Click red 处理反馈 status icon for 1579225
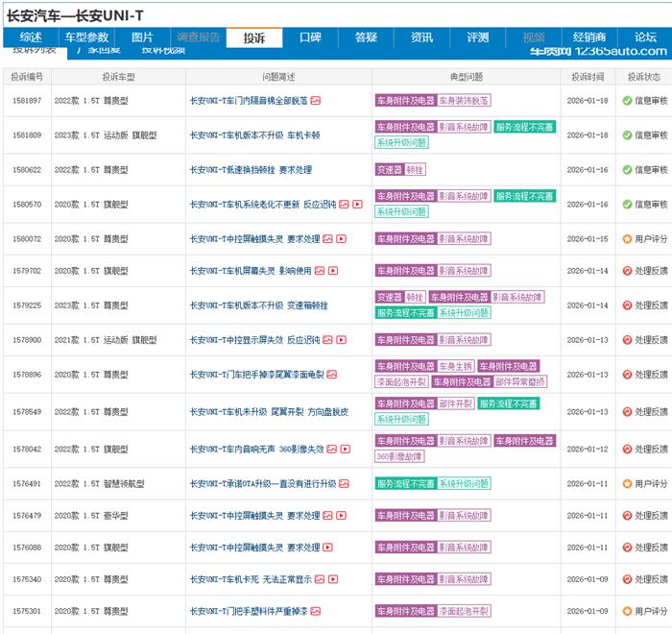 [627, 305]
